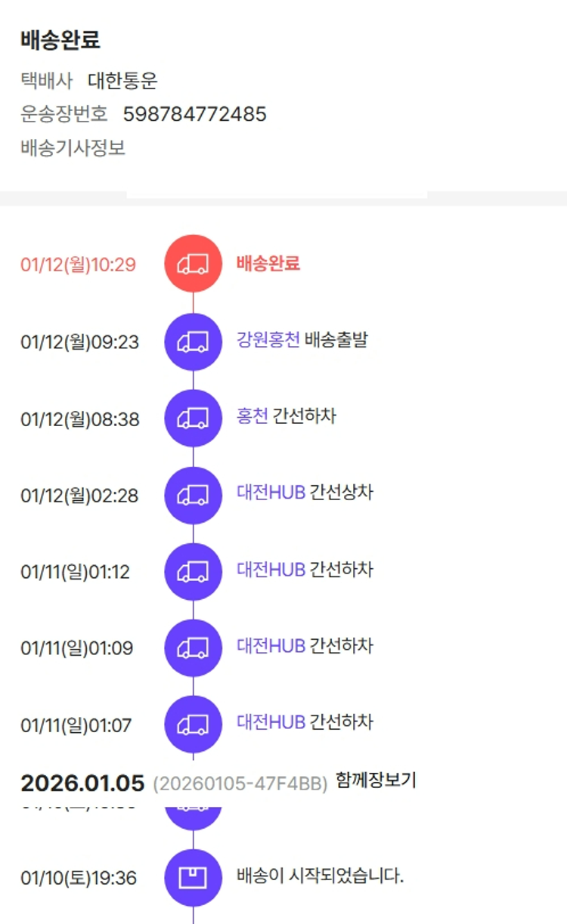Click the red 배송완료 status text
567x924 pixels.
pos(268,263)
